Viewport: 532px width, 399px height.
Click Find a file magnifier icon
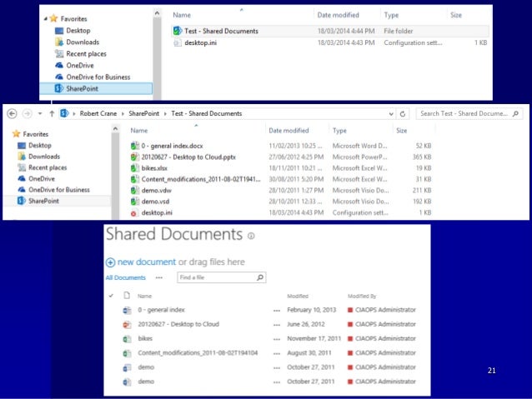260,277
